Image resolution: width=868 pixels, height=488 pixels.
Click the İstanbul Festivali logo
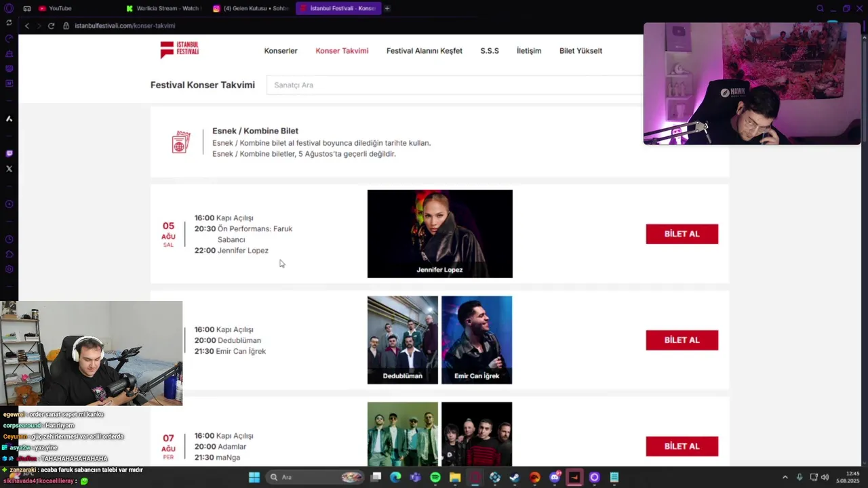[179, 49]
